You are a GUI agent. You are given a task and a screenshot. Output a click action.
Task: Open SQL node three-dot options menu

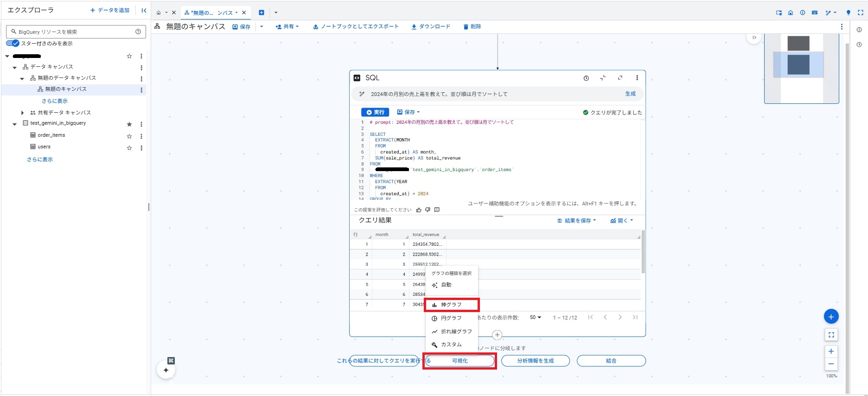[x=637, y=78]
